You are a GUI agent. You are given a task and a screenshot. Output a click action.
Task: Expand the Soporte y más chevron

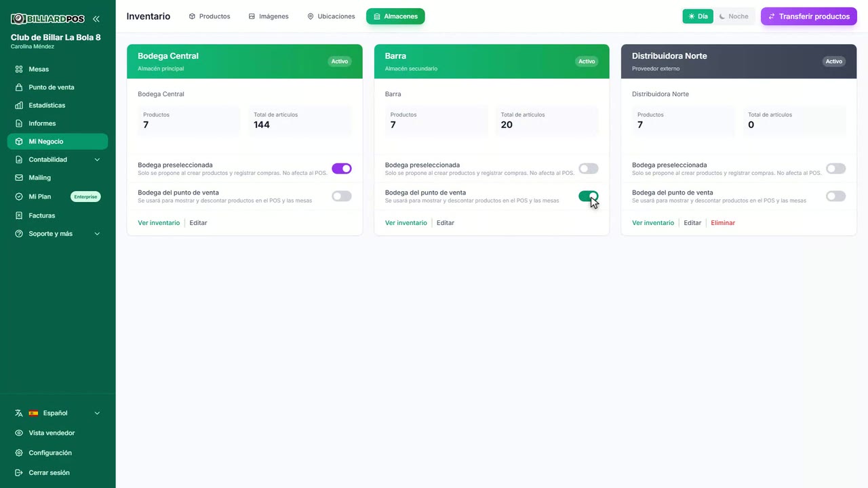97,234
